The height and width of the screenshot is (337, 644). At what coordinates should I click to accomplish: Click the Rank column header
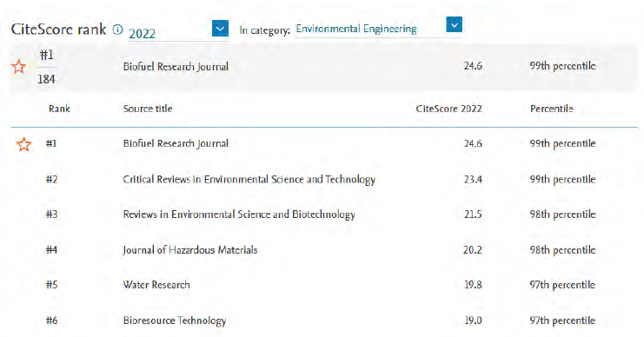(59, 109)
